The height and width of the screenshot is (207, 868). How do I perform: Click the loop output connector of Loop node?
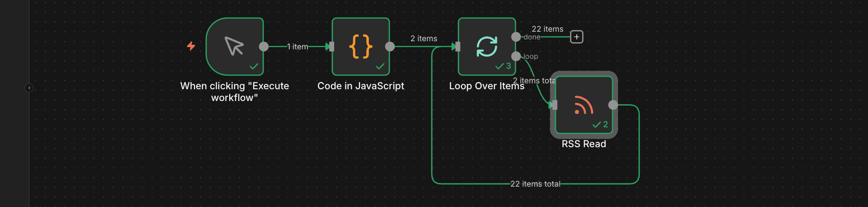click(516, 56)
